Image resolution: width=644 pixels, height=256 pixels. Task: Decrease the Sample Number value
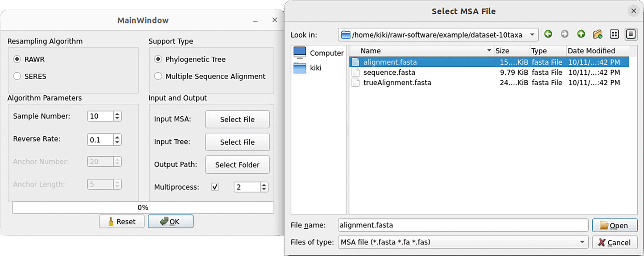point(117,118)
